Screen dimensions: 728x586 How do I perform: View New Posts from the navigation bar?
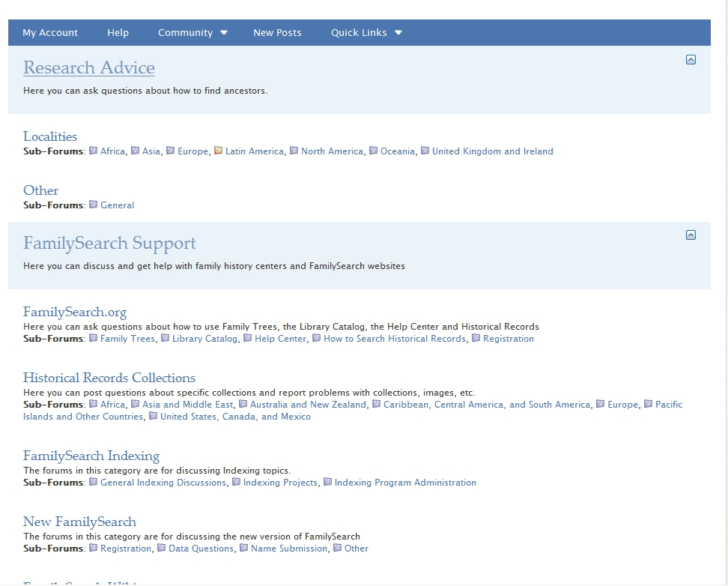(277, 32)
